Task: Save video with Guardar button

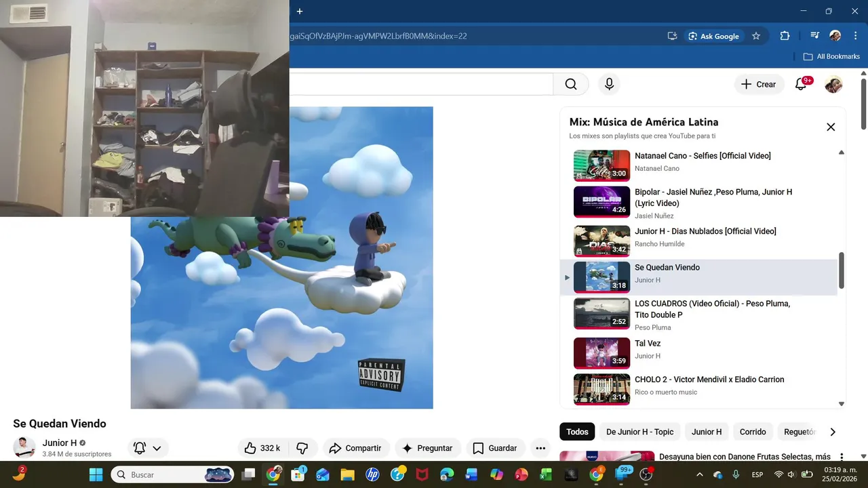Action: (496, 448)
